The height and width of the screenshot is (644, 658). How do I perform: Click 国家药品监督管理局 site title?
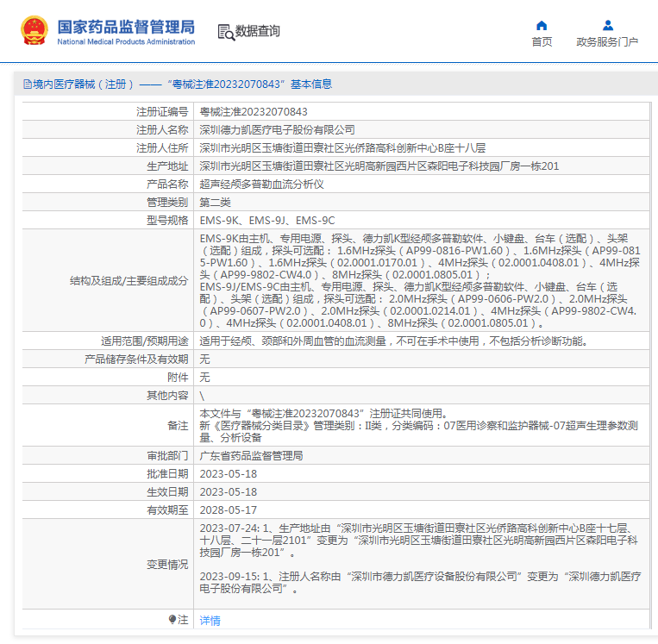pyautogui.click(x=126, y=26)
